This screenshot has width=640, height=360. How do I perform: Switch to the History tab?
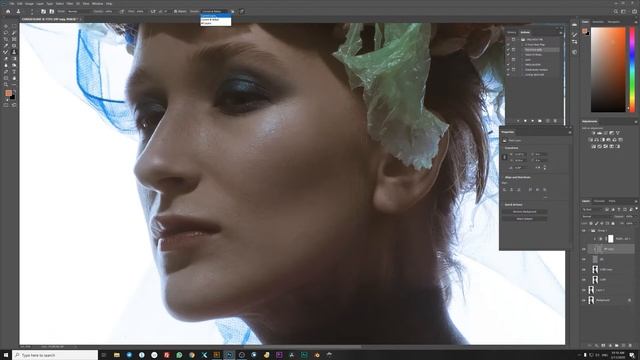511,32
